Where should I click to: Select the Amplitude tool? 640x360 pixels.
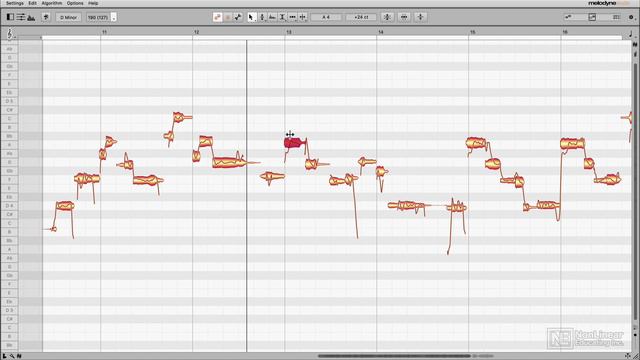click(x=282, y=17)
